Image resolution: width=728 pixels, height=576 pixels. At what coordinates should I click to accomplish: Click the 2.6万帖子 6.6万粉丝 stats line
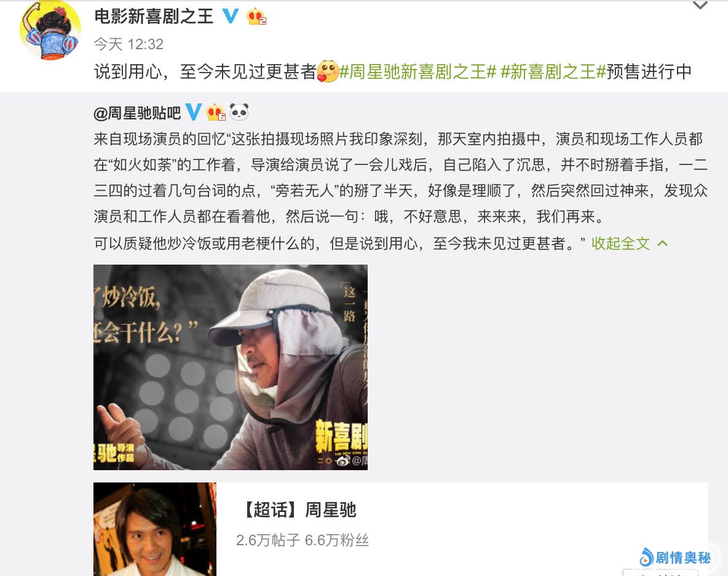click(303, 540)
